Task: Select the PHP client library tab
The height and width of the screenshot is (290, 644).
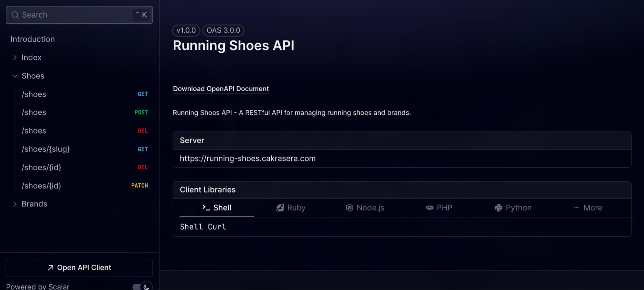Action: [x=439, y=208]
